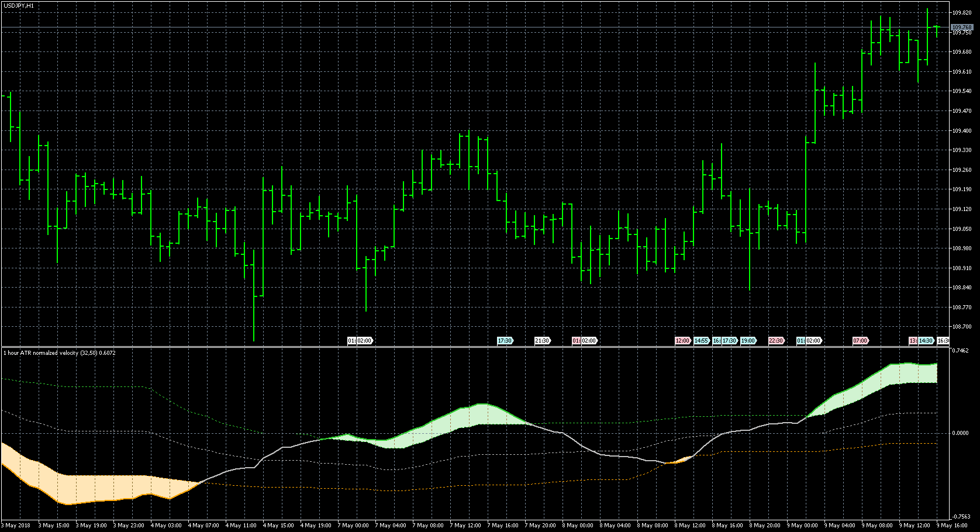Open the cyan 14:30 event marker

(926, 341)
